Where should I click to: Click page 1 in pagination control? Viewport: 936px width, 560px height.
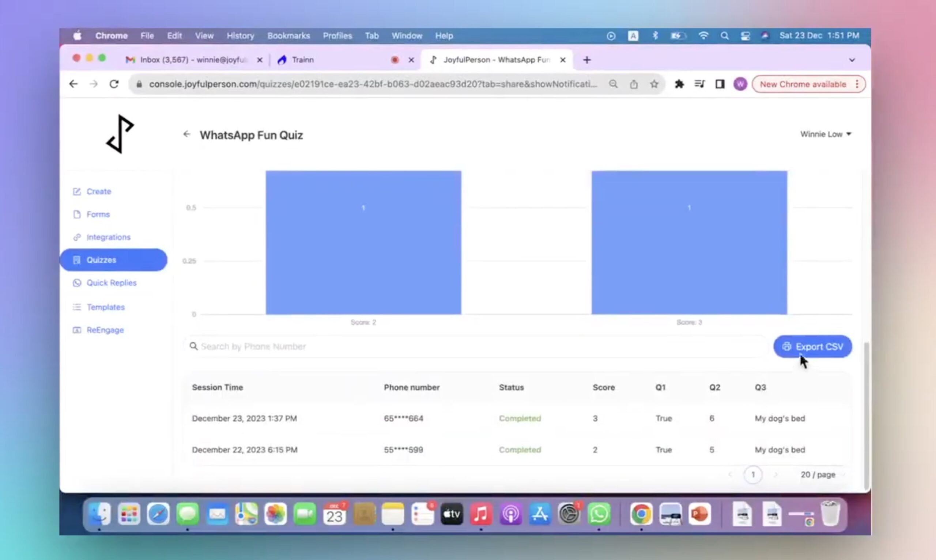[753, 475]
